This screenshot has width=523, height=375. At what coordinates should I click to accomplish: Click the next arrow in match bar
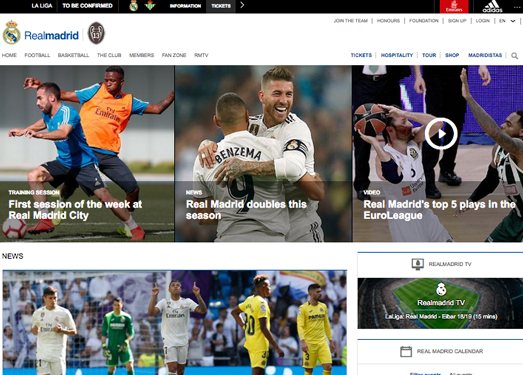242,5
